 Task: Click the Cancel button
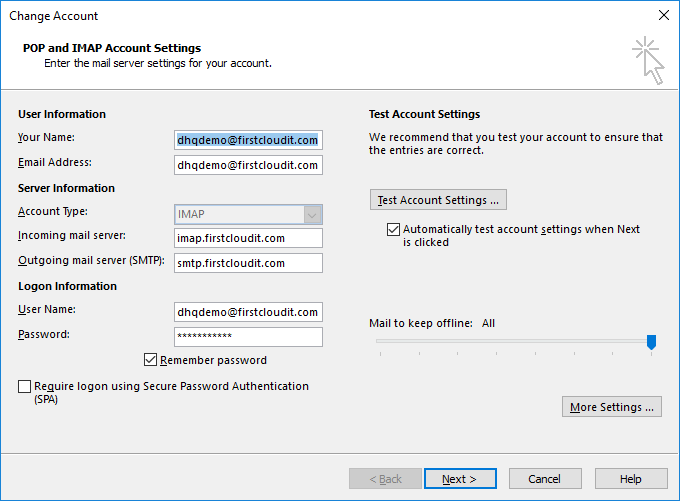point(545,479)
